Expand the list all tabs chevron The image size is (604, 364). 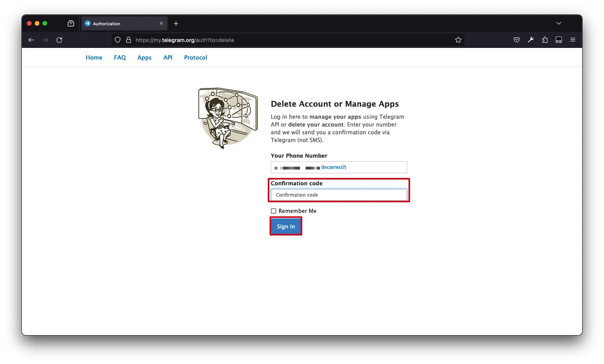559,23
